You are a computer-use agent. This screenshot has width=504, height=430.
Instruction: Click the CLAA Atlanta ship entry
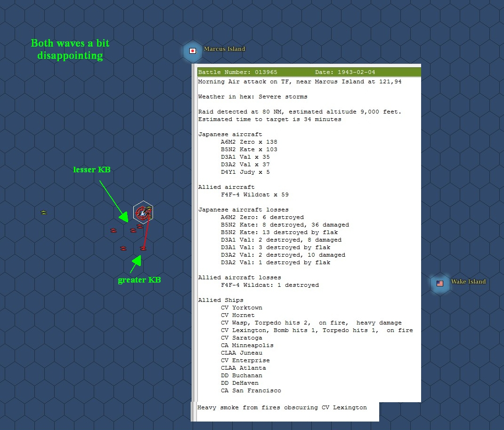coord(244,368)
